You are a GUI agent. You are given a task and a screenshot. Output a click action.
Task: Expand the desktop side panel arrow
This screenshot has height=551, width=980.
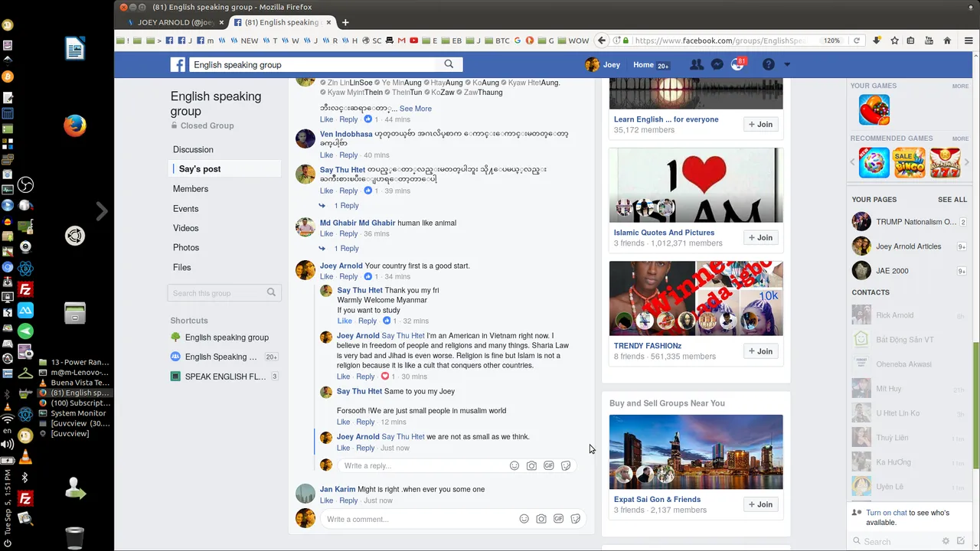click(x=102, y=210)
